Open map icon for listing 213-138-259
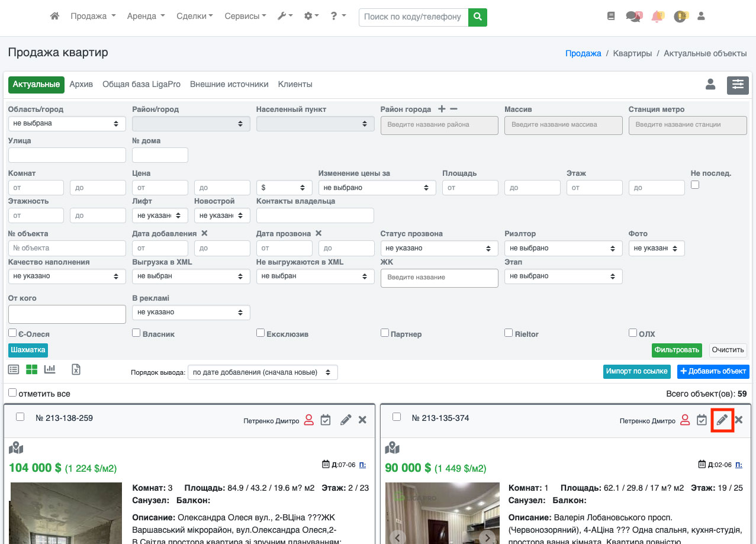This screenshot has height=544, width=756. coord(16,448)
